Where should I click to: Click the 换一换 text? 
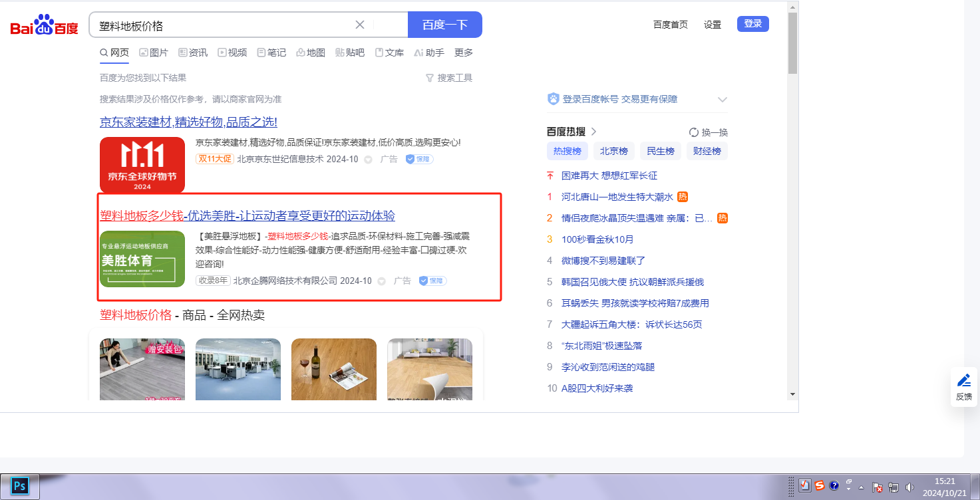coord(715,132)
